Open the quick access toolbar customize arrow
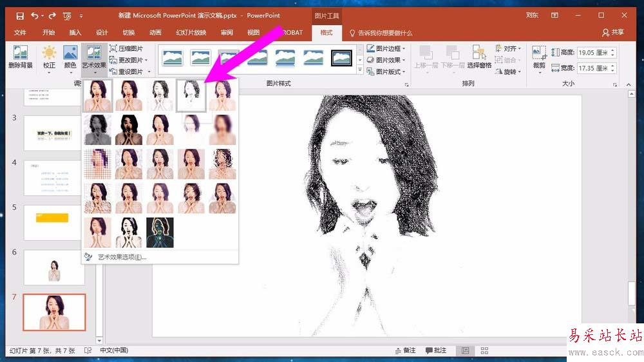The image size is (644, 362). tap(81, 16)
